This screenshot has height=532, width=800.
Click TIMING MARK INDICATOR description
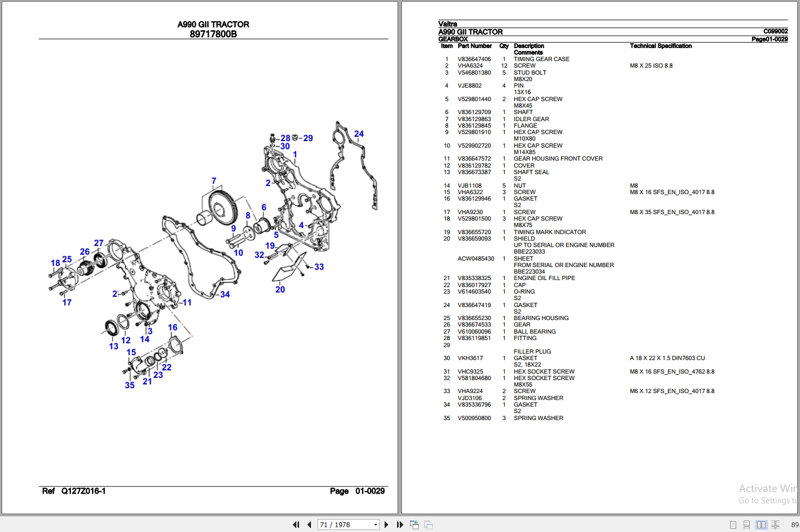click(550, 232)
